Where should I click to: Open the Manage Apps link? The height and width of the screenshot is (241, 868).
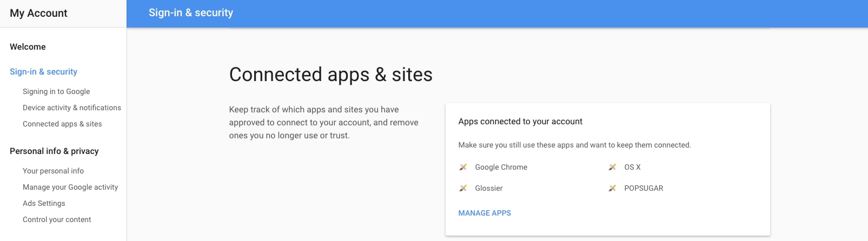coord(485,213)
